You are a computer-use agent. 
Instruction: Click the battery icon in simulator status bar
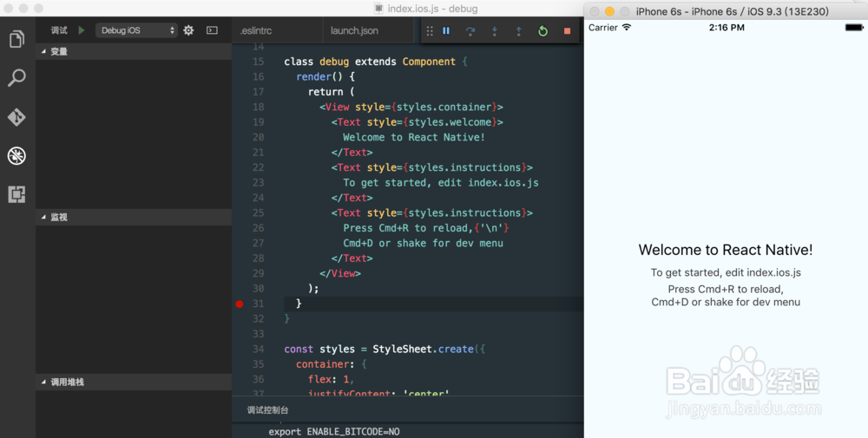[854, 28]
